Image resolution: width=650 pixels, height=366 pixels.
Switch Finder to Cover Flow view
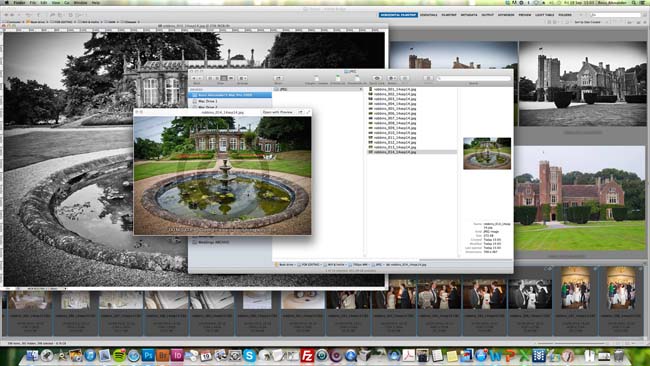231,78
